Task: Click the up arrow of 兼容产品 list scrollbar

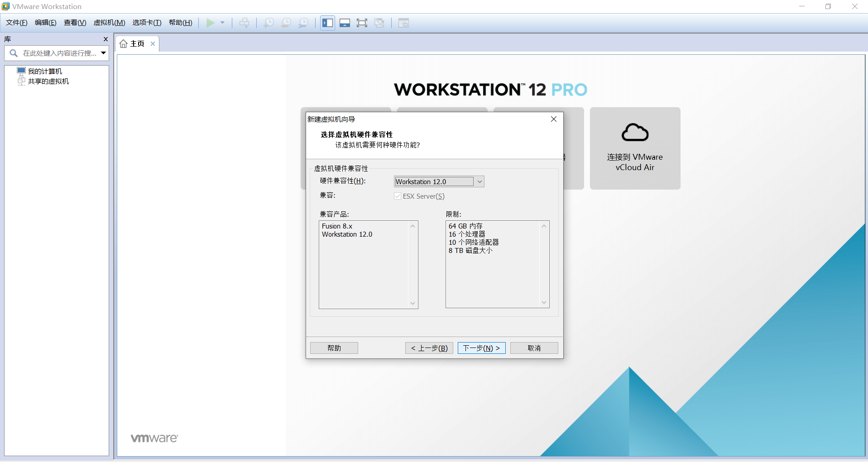Action: pos(412,226)
